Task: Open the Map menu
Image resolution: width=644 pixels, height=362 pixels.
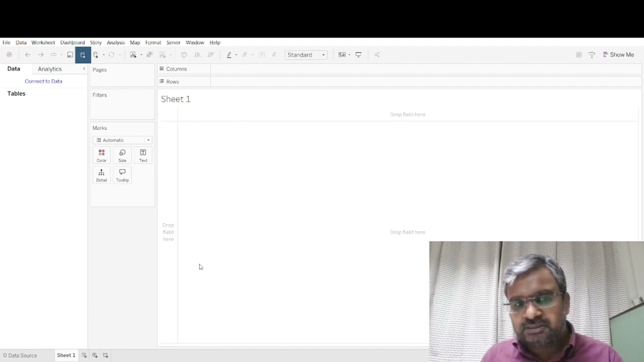Action: [135, 43]
